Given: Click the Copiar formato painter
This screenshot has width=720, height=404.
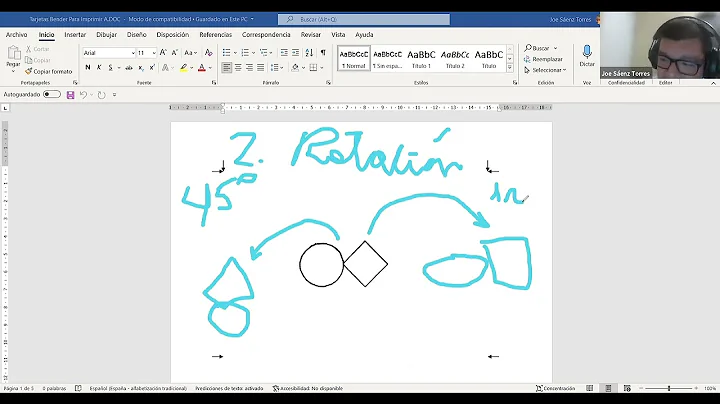Looking at the screenshot, I should (x=49, y=72).
